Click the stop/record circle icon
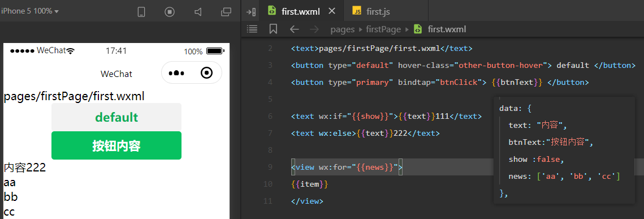 [170, 12]
